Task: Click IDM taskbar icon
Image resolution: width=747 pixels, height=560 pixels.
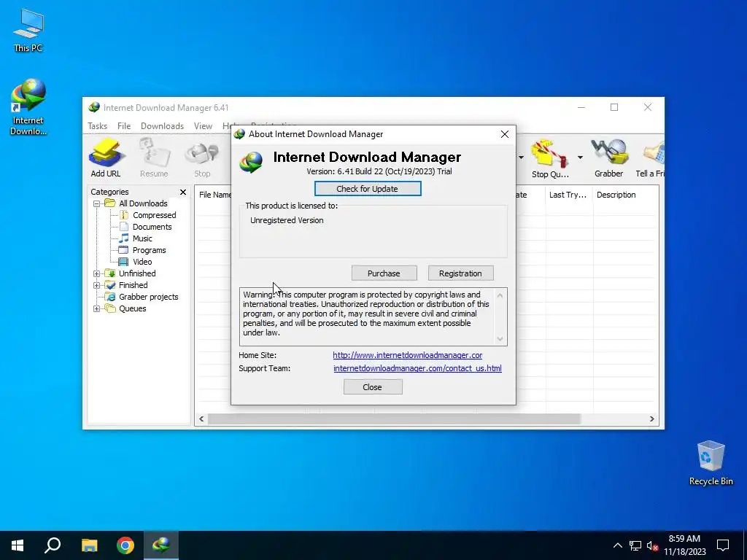Action: pos(161,545)
